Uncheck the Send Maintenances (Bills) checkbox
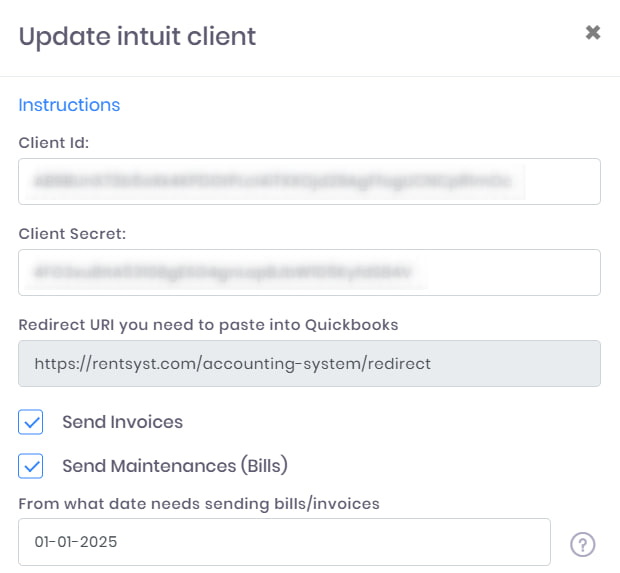Screen dimensions: 620x573 31,466
